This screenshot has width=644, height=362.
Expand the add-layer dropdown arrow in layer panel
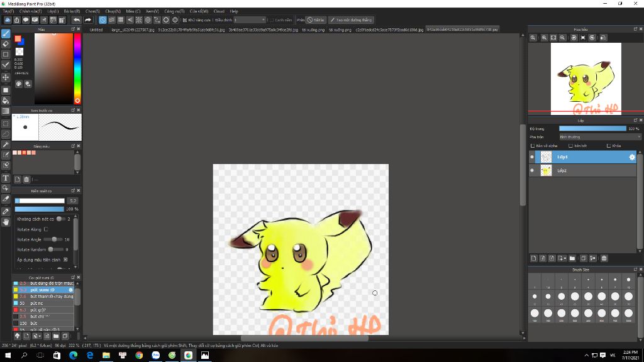pyautogui.click(x=565, y=258)
